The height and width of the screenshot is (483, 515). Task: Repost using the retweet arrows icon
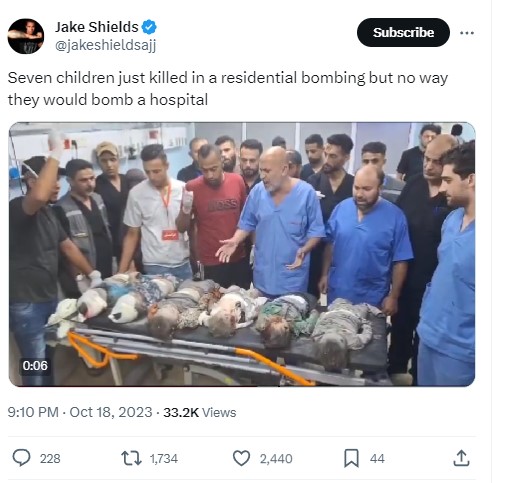click(x=131, y=458)
